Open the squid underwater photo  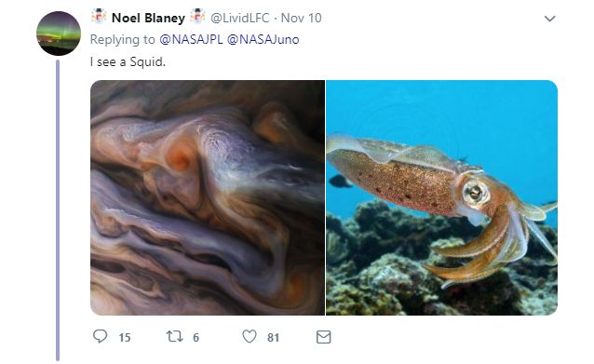441,197
